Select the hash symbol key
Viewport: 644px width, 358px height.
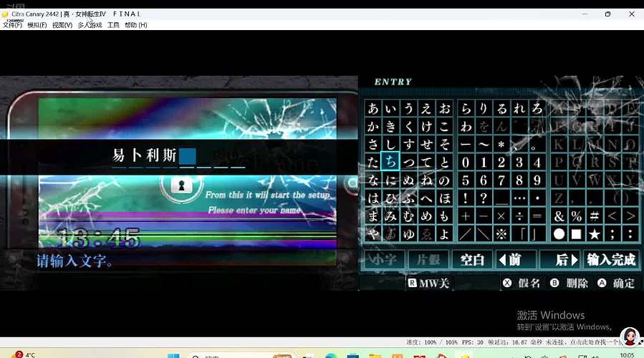tap(595, 216)
